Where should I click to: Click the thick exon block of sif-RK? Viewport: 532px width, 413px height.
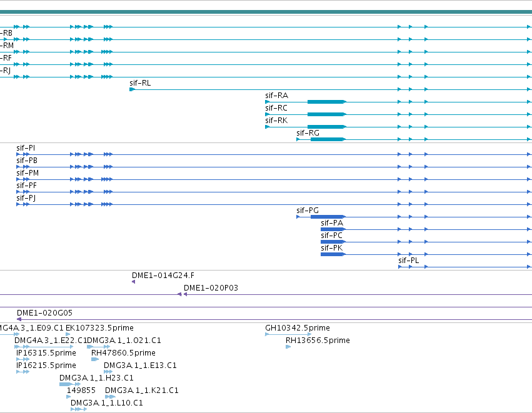click(x=326, y=127)
